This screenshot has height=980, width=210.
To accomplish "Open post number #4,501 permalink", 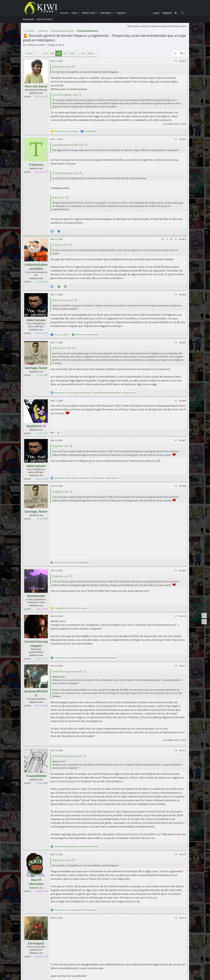I will pos(182,61).
